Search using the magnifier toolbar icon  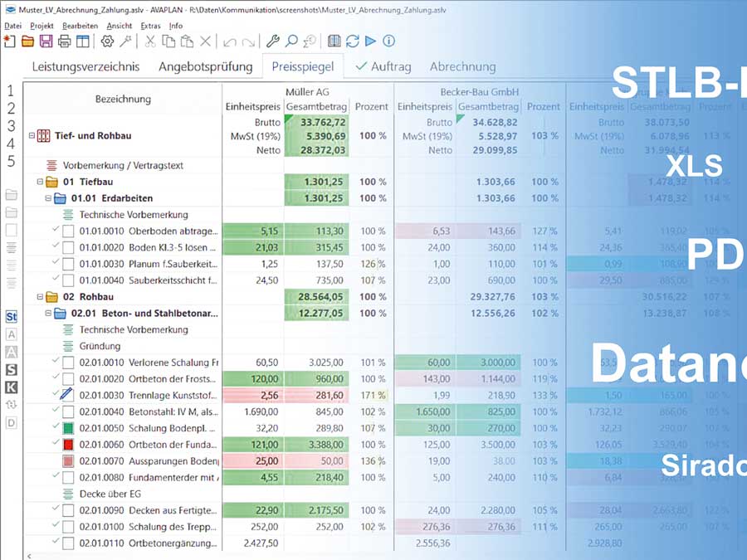pyautogui.click(x=291, y=41)
